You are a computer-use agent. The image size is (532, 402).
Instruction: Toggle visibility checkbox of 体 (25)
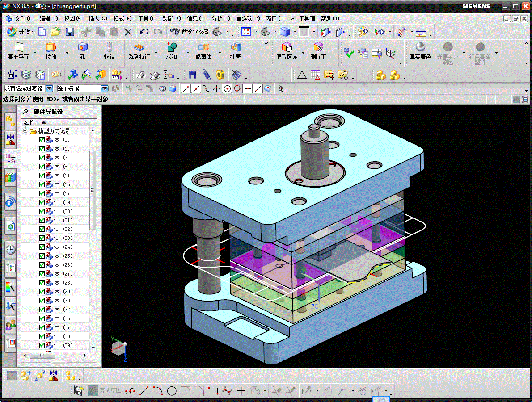click(42, 256)
